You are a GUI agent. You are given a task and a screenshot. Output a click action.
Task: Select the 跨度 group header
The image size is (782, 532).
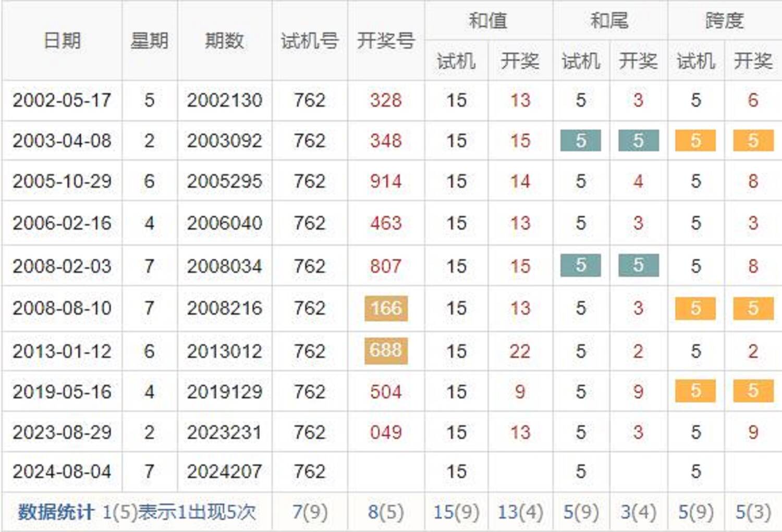(724, 20)
